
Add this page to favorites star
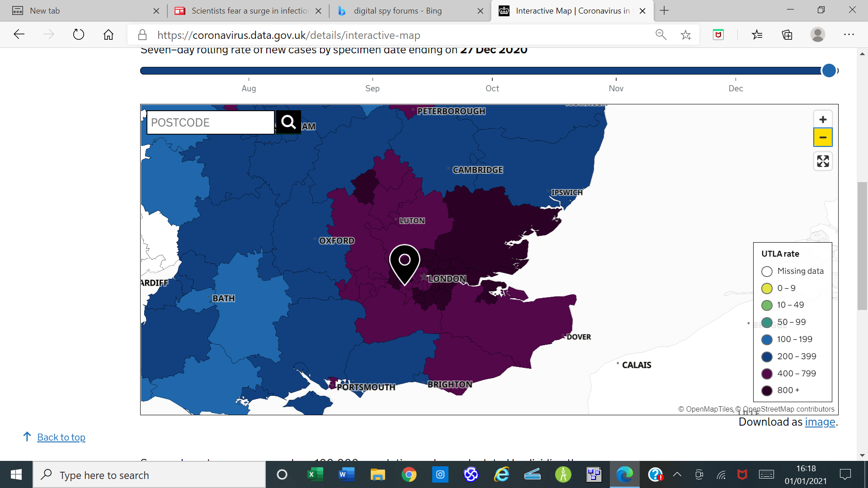[x=686, y=35]
